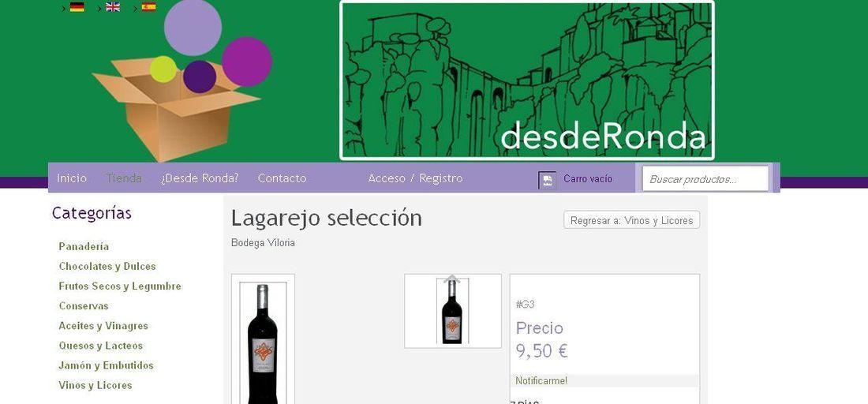Viewport: 868px width, 404px height.
Task: Open the desdeRonda banner image
Action: [526, 80]
